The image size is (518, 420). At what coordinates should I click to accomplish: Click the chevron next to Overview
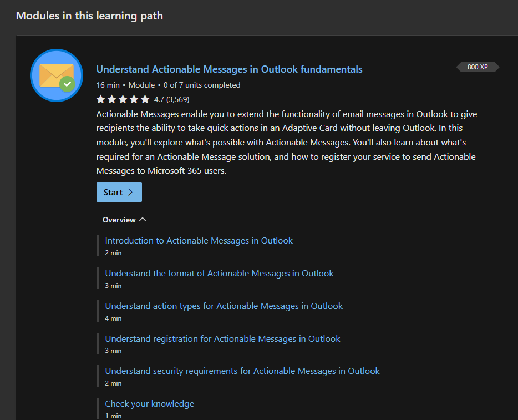point(142,219)
